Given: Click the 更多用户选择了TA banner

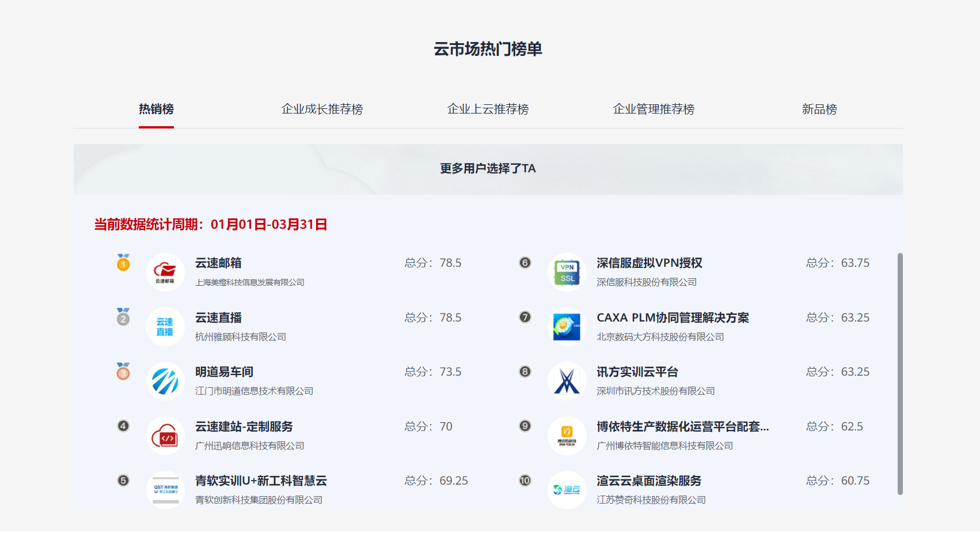Looking at the screenshot, I should click(488, 169).
